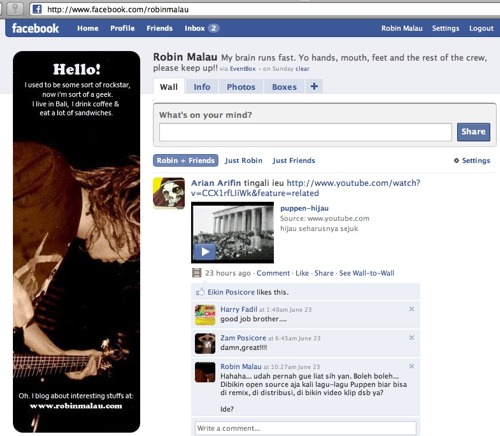The image size is (500, 436).
Task: Click Logout in top bar
Action: click(x=481, y=28)
